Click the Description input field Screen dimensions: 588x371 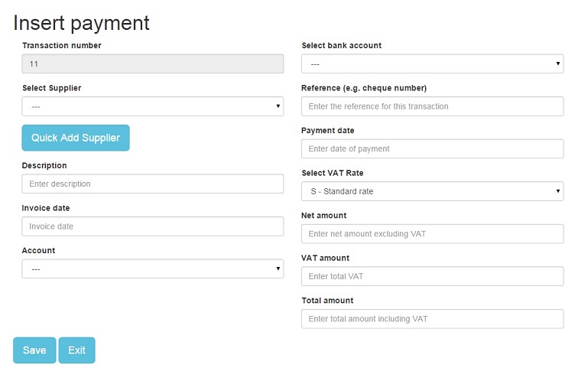(153, 184)
